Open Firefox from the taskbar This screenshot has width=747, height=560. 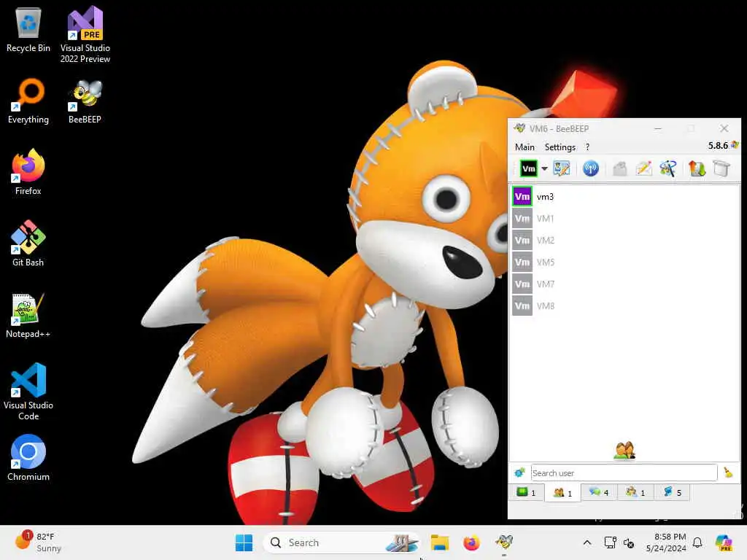[x=471, y=542]
